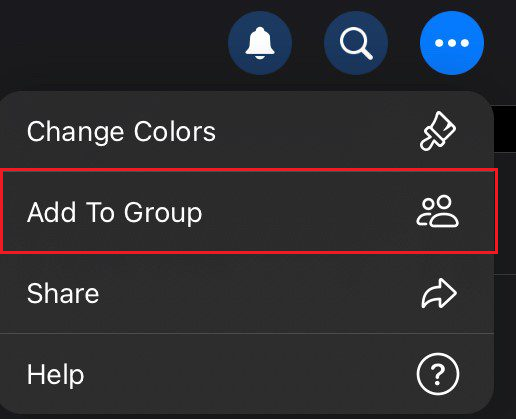Click the paintbrush icon for Change Colors
This screenshot has width=516, height=419.
[438, 131]
